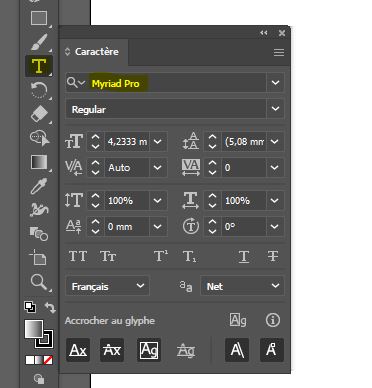
Task: Select the Gradient tool
Action: tap(39, 162)
